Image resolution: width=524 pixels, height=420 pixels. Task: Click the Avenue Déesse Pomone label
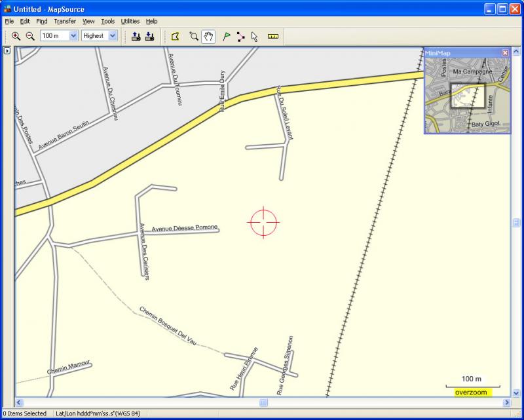[185, 228]
